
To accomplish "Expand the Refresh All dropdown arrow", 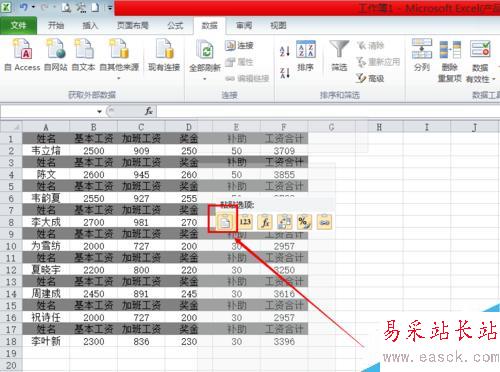I will [x=205, y=79].
